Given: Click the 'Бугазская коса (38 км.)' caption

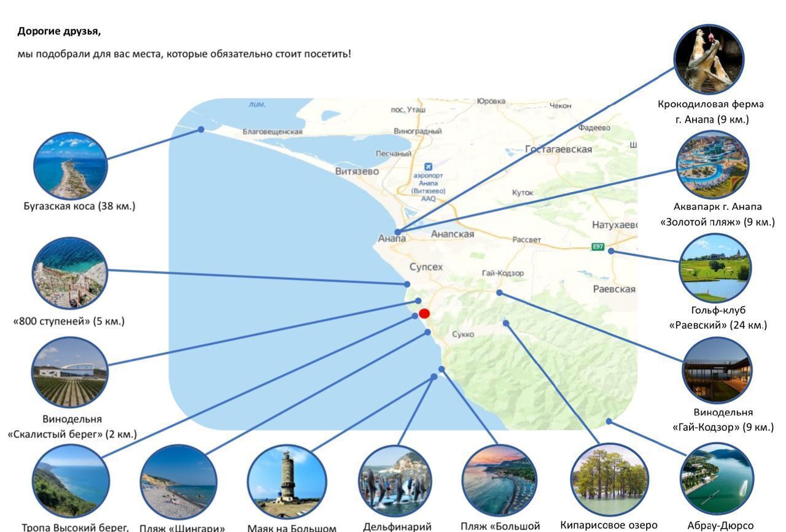Looking at the screenshot, I should 79,206.
